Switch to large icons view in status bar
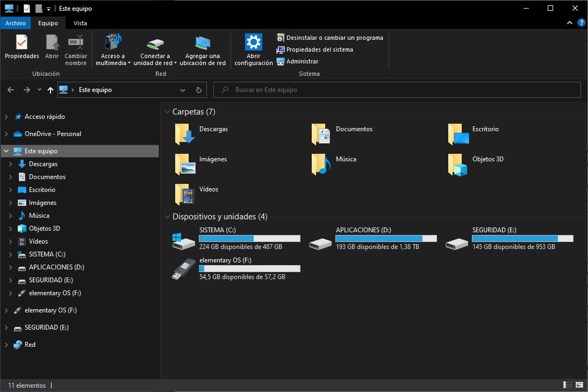Image resolution: width=588 pixels, height=392 pixels. 579,385
